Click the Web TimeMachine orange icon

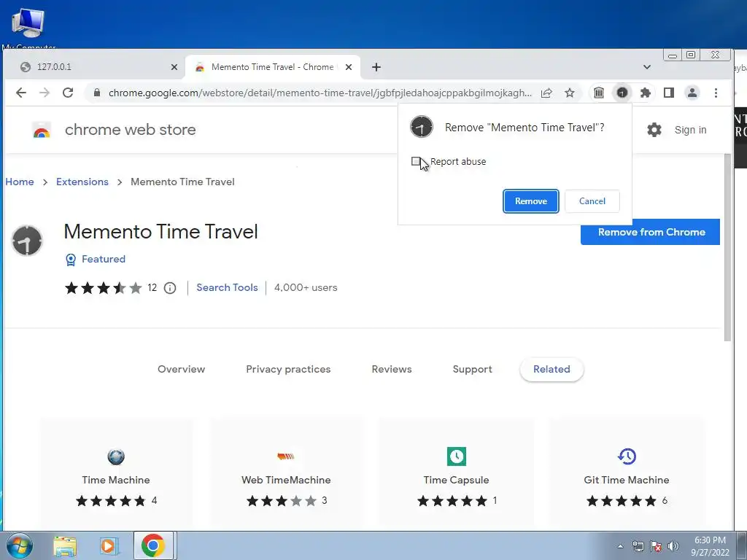286,456
